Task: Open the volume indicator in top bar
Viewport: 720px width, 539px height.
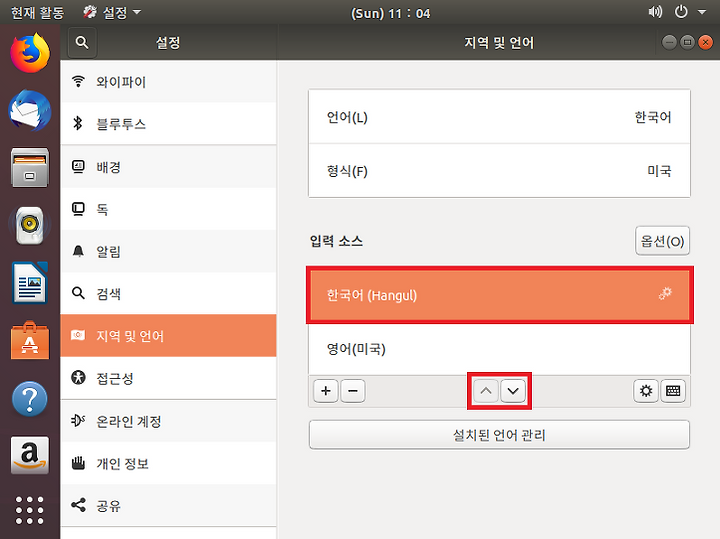Action: point(655,12)
